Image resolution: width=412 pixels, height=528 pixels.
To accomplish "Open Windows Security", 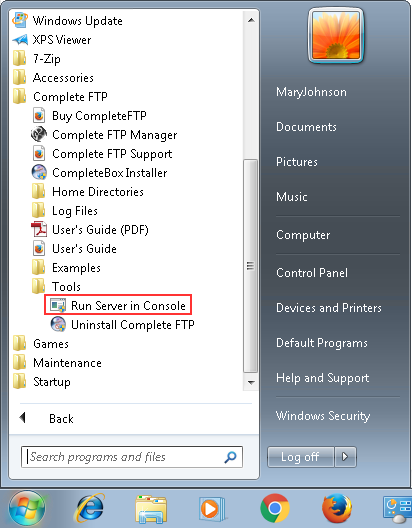I will 323,416.
